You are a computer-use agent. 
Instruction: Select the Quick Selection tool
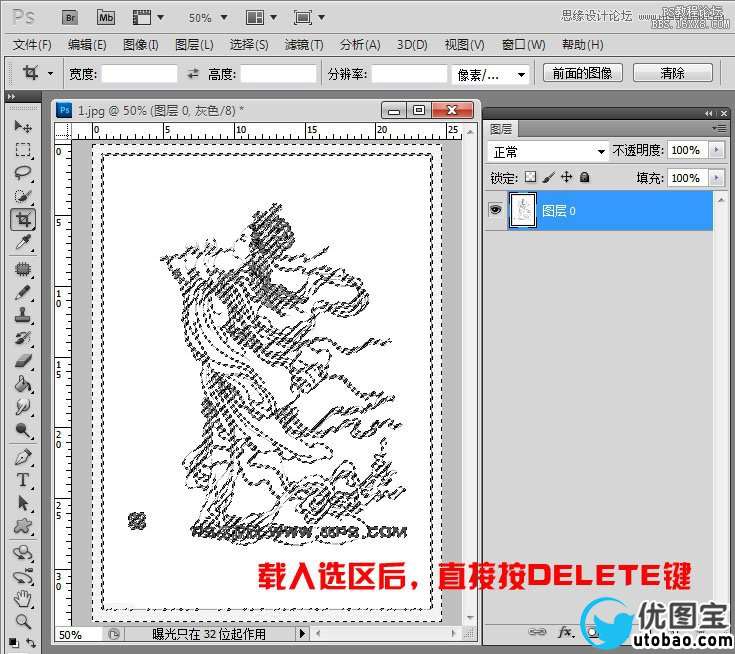click(x=22, y=196)
